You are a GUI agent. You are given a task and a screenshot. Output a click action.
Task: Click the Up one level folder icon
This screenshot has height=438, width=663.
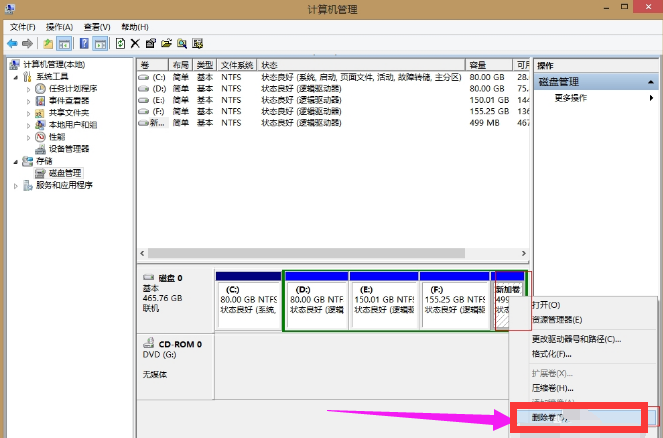click(x=48, y=44)
